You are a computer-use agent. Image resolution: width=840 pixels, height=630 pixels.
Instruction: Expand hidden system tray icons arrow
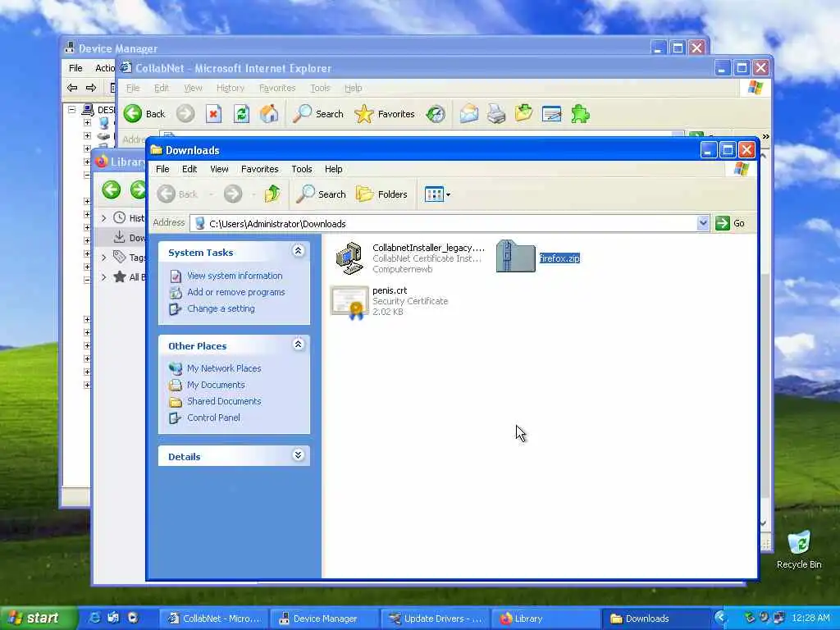tap(720, 618)
